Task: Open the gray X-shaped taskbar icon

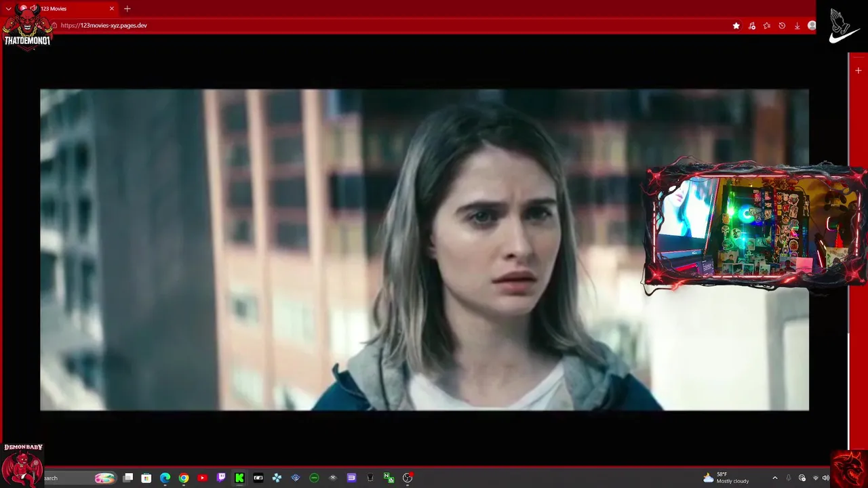Action: 332,478
